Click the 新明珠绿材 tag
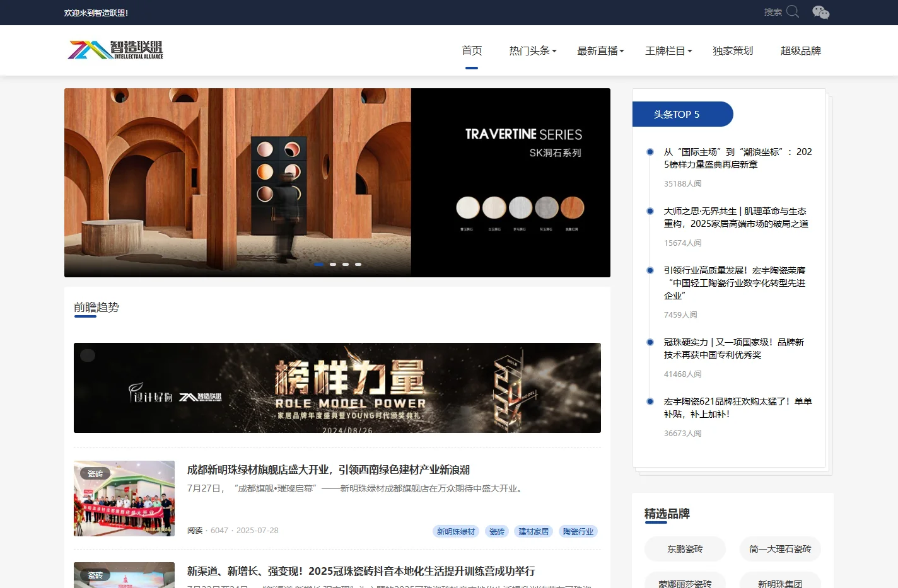898x588 pixels. pos(456,531)
